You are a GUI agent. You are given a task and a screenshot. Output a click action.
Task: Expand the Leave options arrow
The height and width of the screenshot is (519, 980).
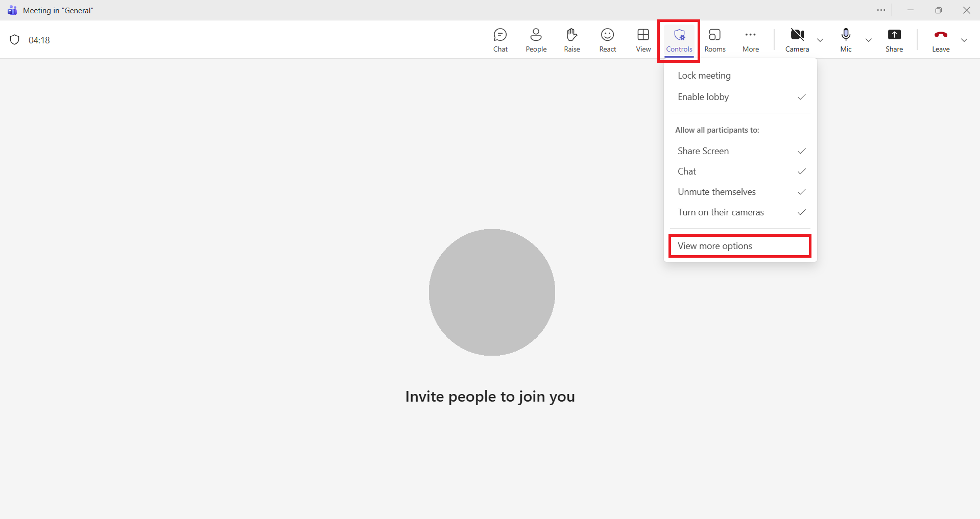click(964, 40)
